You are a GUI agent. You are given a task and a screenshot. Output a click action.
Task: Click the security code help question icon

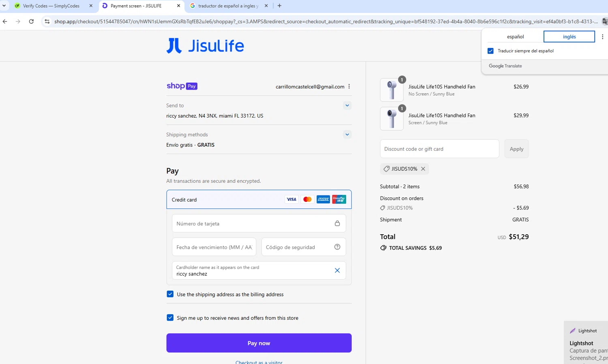(x=337, y=247)
